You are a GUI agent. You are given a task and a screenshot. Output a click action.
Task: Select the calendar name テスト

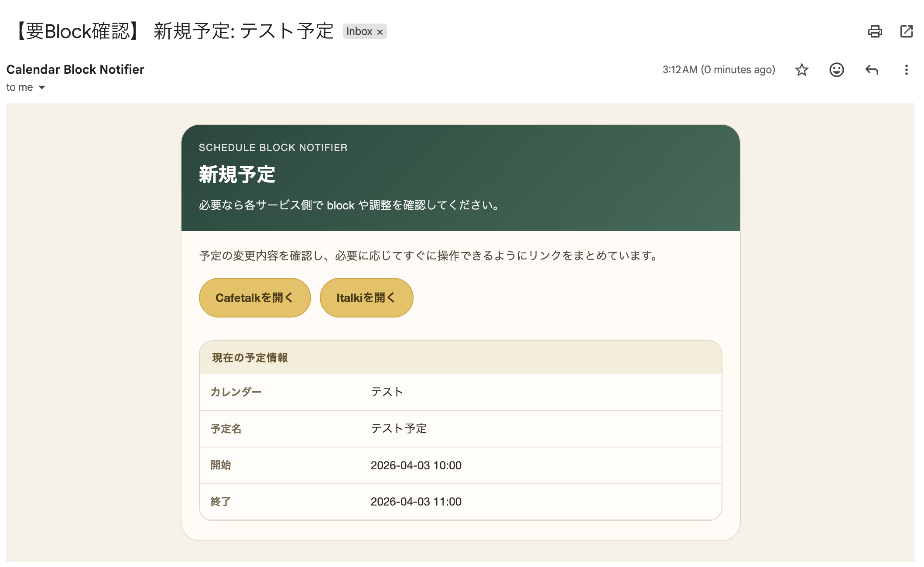387,392
